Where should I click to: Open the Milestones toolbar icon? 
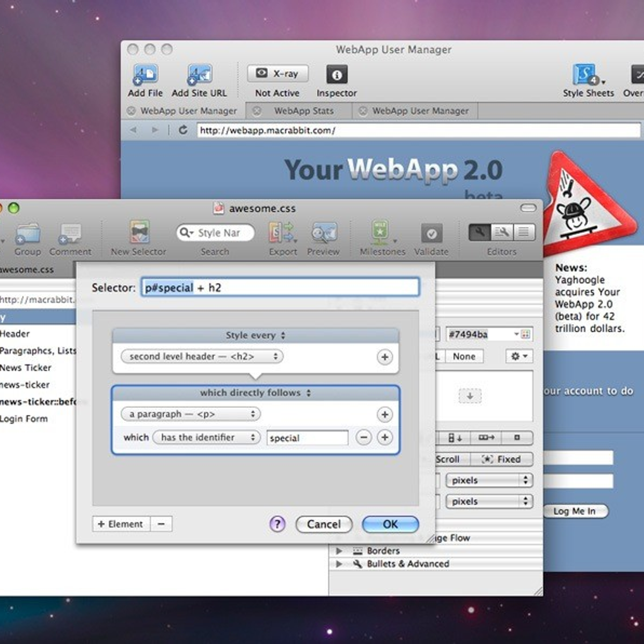[380, 233]
